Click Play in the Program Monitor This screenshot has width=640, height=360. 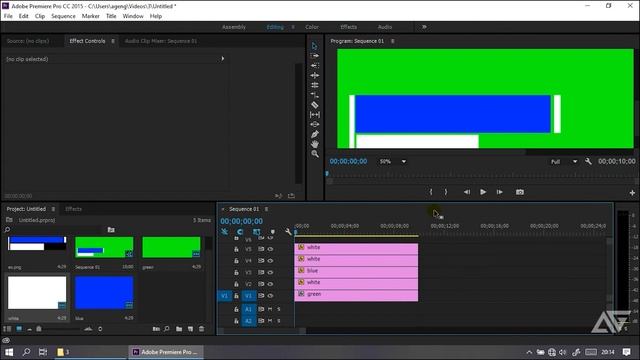pos(483,192)
